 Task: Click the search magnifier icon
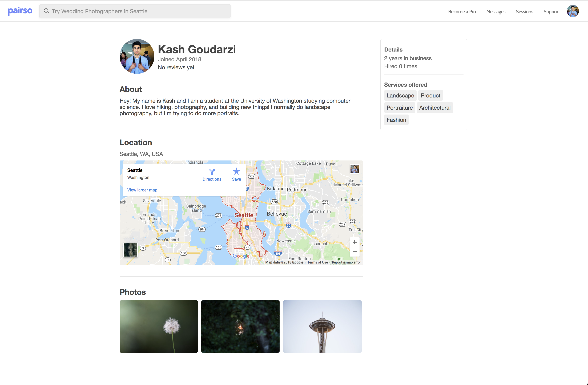46,11
